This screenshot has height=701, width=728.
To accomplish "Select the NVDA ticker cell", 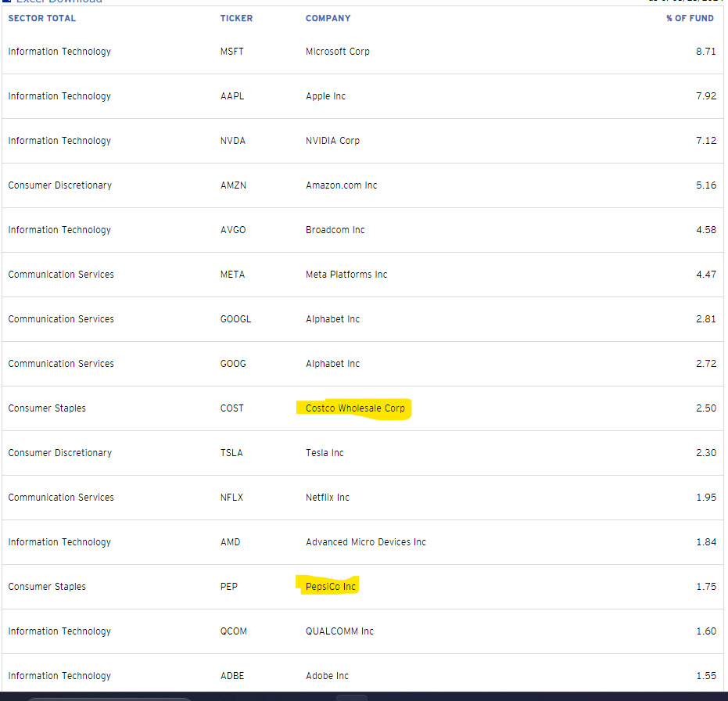I will pos(232,141).
